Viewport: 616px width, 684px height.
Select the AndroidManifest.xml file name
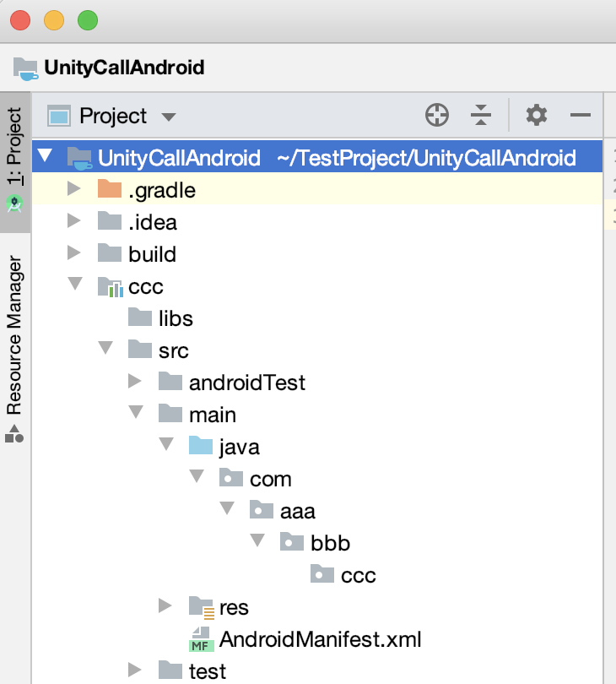coord(320,639)
